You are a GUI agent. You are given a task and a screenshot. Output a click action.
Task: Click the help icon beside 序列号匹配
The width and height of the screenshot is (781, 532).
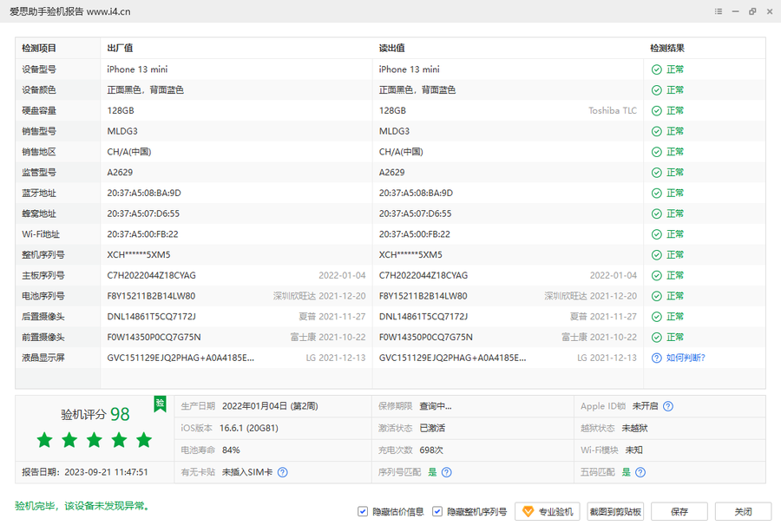click(447, 472)
